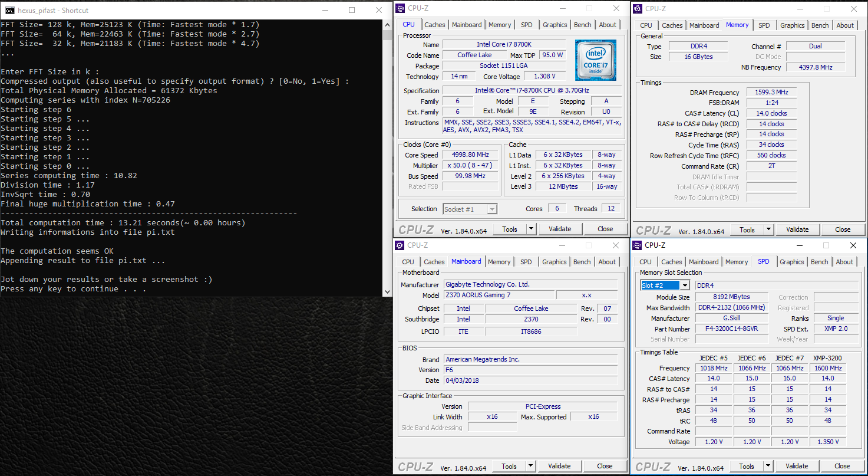The height and width of the screenshot is (476, 868).
Task: Click the IT8686 LPCIO field
Action: (531, 331)
